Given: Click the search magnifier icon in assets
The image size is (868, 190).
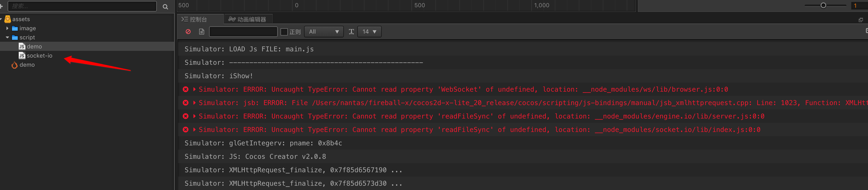Looking at the screenshot, I should coord(165,7).
